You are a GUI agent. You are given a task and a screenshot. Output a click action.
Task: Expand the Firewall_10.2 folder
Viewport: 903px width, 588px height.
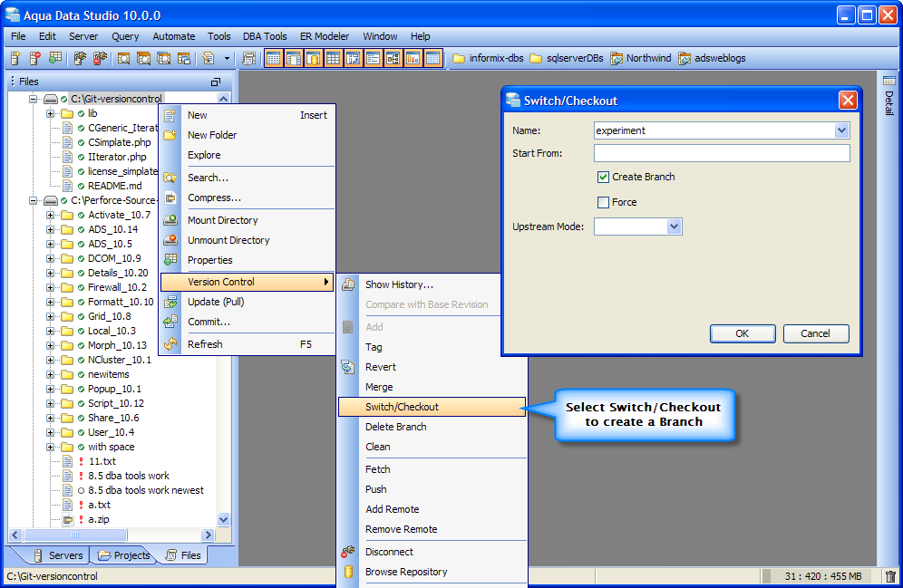(x=51, y=288)
